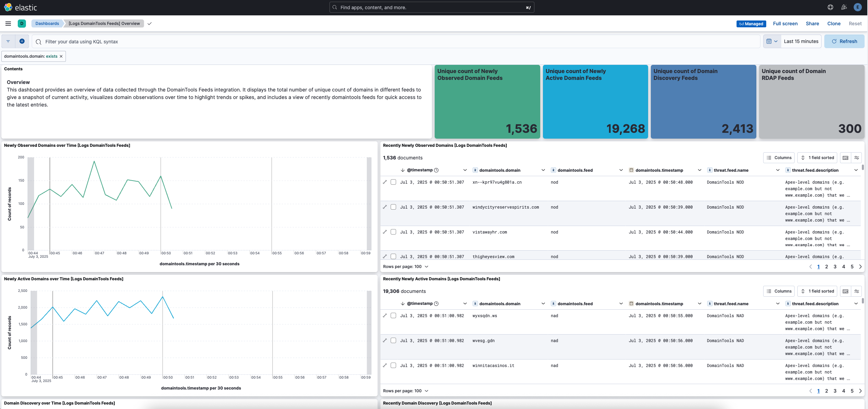Open keyboard shortcuts in Newly Active table
The width and height of the screenshot is (868, 409).
point(845,291)
